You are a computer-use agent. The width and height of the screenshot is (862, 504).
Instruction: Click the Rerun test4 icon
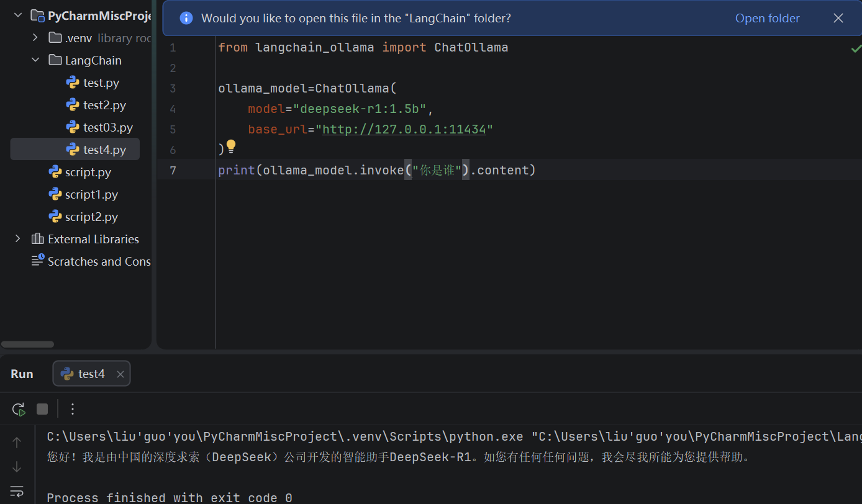pos(19,409)
